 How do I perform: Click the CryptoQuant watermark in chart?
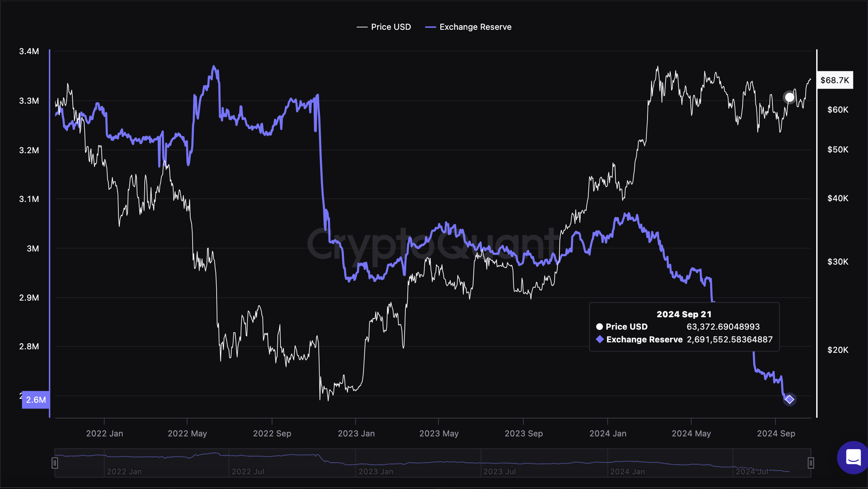432,245
